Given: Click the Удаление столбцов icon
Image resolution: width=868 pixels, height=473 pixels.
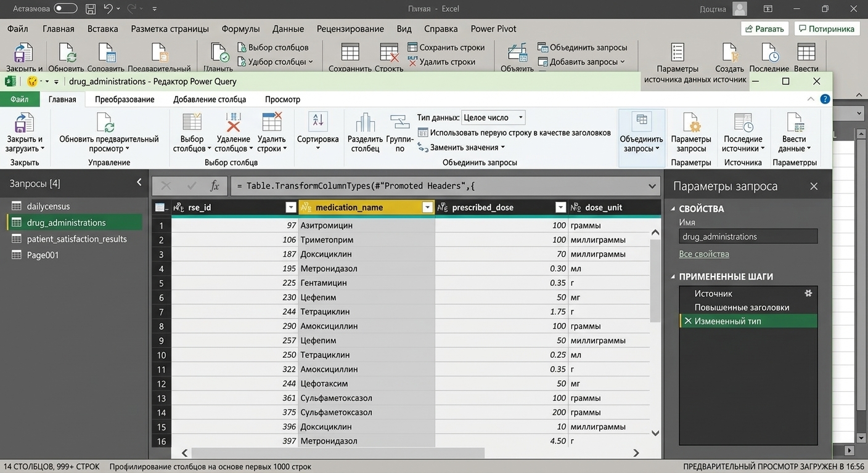Looking at the screenshot, I should pyautogui.click(x=233, y=122).
